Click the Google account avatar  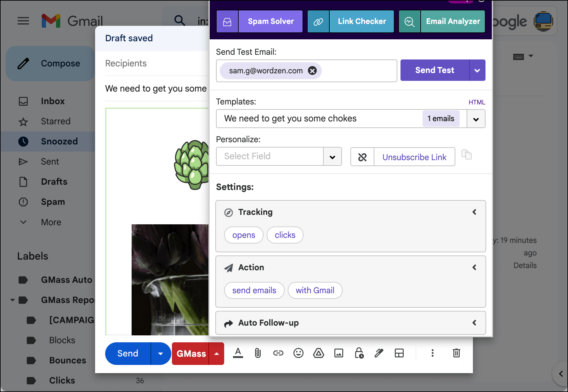(543, 21)
